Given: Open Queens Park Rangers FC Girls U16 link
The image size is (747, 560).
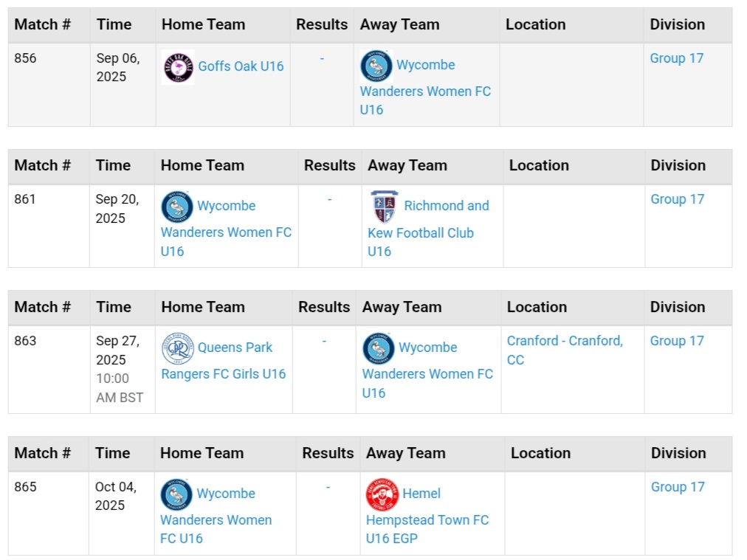Looking at the screenshot, I should [x=223, y=373].
